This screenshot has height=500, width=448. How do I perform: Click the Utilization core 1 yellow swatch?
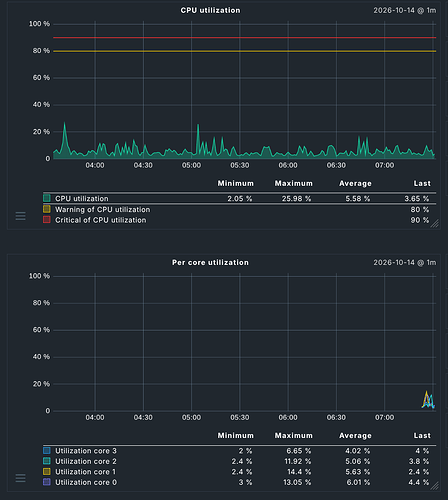coord(47,472)
